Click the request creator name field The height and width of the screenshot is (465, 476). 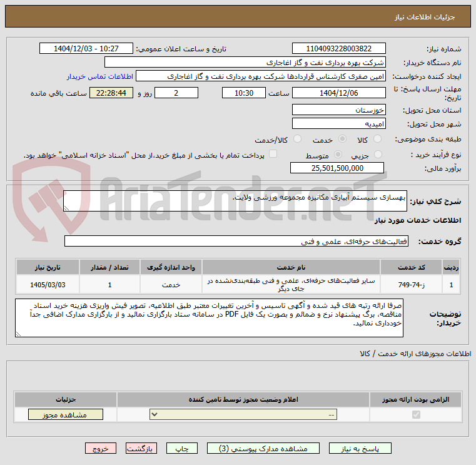(261, 76)
